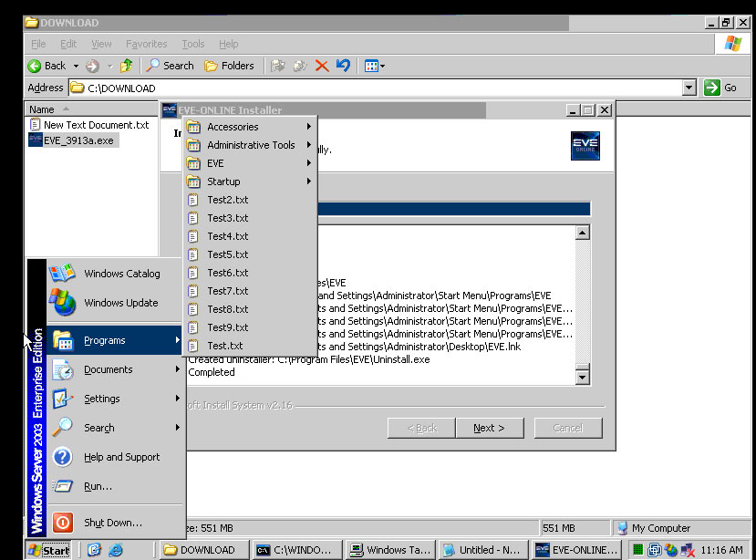Click the Copy To toolbar icon
The width and height of the screenshot is (756, 560).
[300, 66]
